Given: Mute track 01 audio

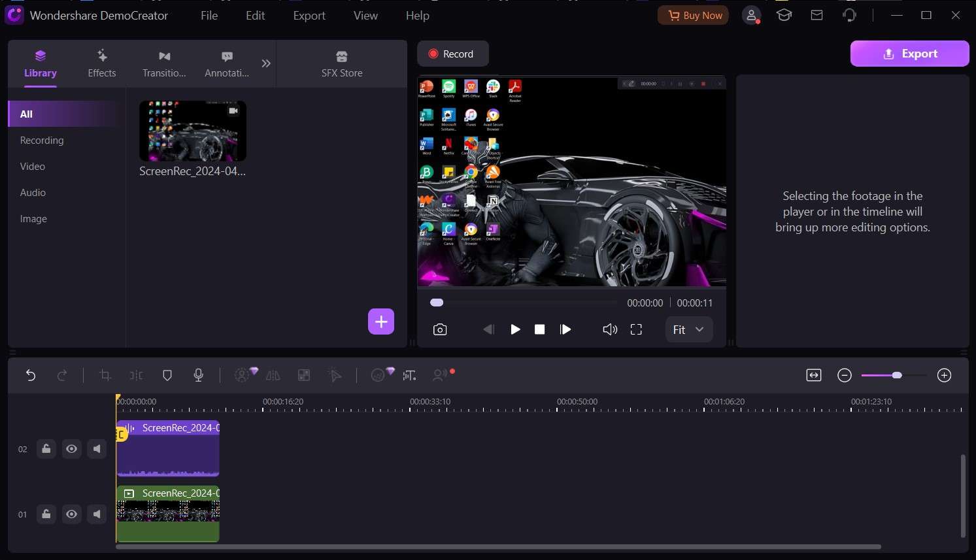Looking at the screenshot, I should (x=97, y=514).
